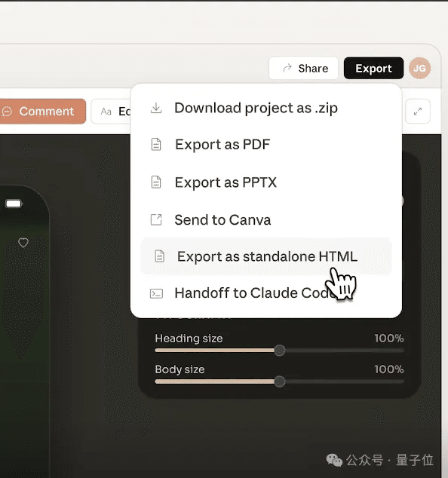This screenshot has height=478, width=448.
Task: Click the Share button
Action: (x=303, y=68)
